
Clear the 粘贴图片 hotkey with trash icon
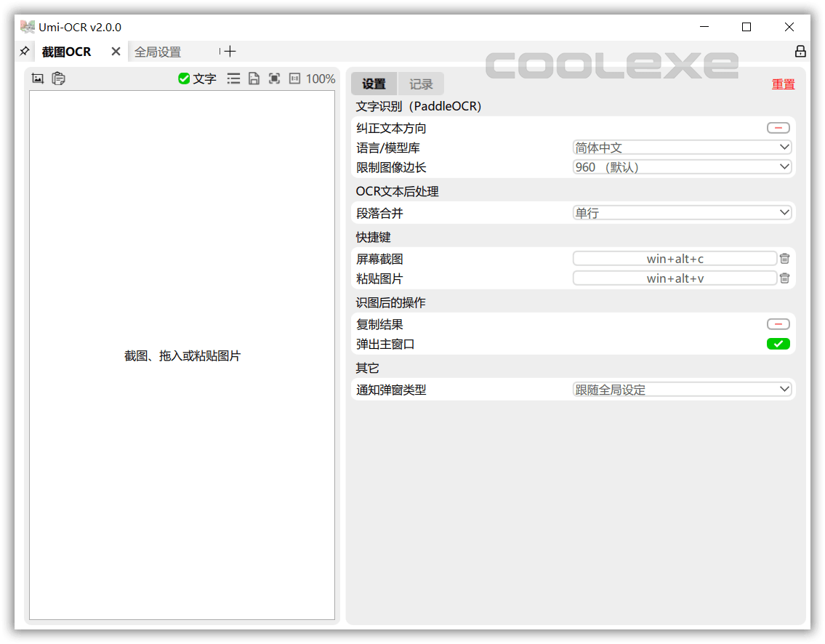(784, 278)
